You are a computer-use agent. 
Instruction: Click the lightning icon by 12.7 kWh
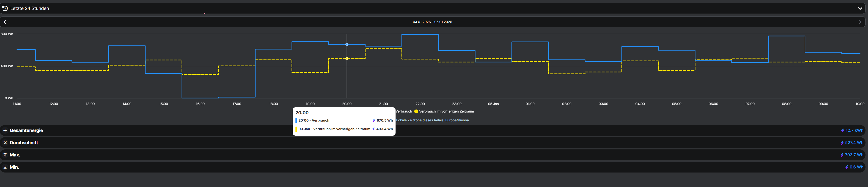point(842,130)
